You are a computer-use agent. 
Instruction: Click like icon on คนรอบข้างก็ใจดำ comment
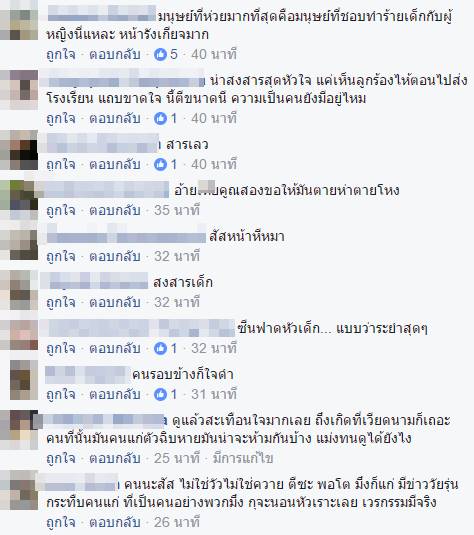[160, 394]
